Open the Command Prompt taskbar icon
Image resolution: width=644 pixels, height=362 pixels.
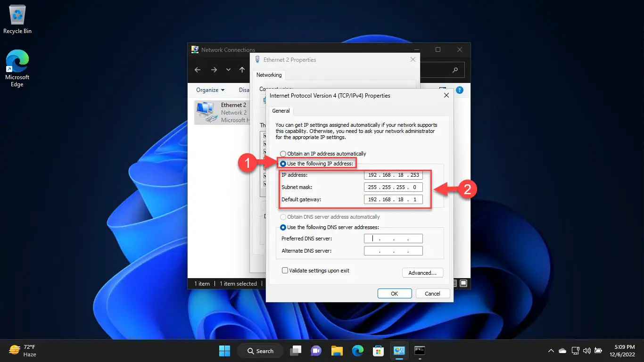pyautogui.click(x=420, y=351)
